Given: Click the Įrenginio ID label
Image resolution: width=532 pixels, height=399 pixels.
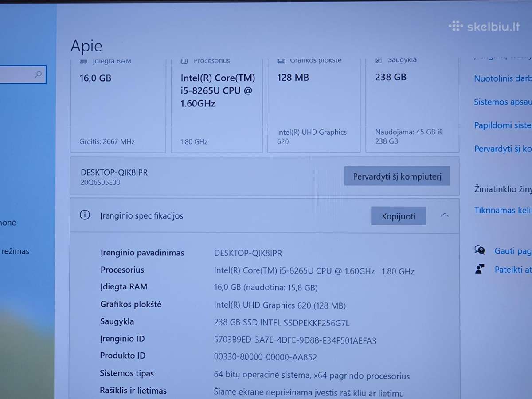Looking at the screenshot, I should (x=122, y=339).
